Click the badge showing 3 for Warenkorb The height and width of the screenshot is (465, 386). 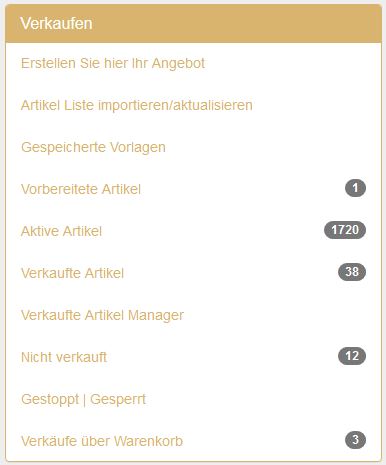pos(355,440)
